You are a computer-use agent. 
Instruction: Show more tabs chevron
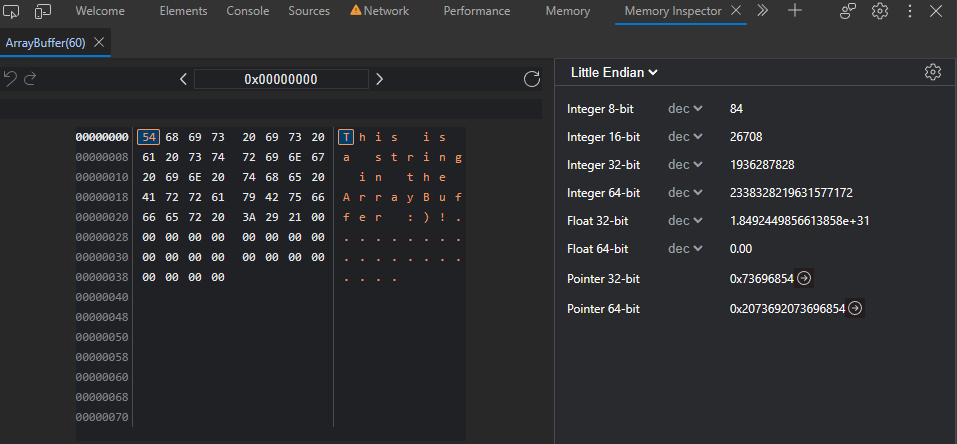[x=762, y=11]
